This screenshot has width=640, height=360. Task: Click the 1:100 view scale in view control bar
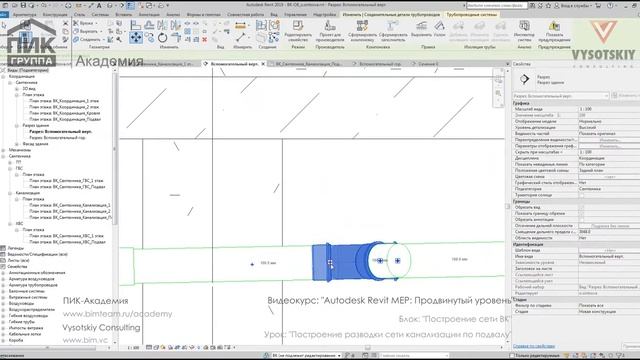(x=133, y=348)
